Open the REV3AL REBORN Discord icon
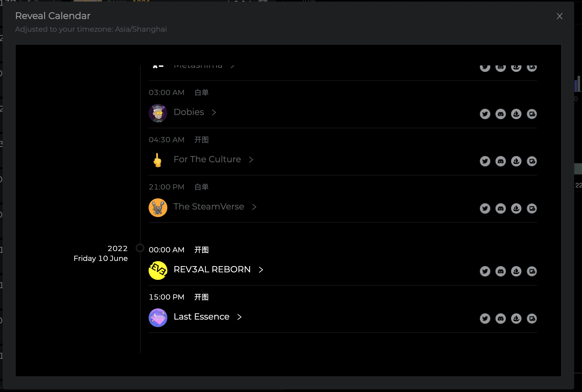582x392 pixels. click(500, 271)
